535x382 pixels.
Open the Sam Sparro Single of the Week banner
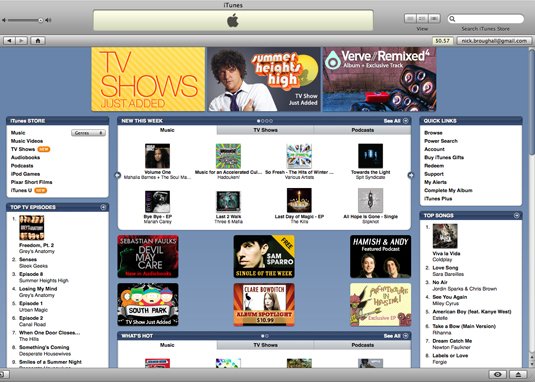tap(264, 256)
